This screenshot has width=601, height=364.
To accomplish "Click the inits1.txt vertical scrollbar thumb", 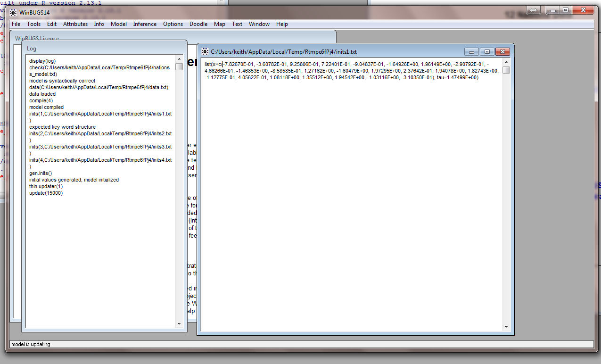I will [506, 70].
